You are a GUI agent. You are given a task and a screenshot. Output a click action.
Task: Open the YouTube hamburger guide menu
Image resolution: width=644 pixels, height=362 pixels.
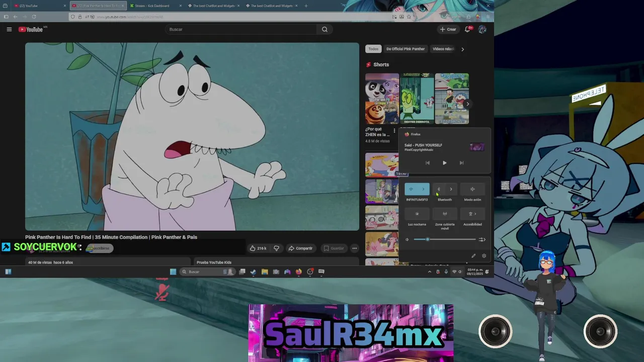[9, 29]
